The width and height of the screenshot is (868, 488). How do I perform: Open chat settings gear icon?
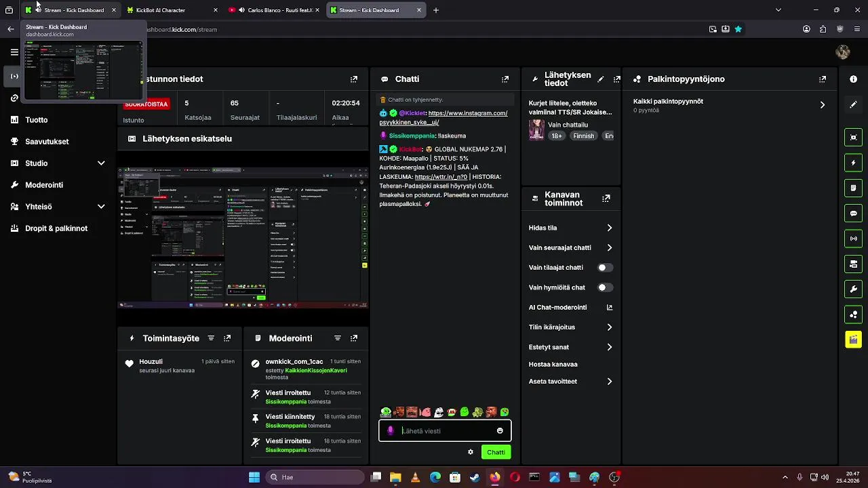click(x=471, y=452)
